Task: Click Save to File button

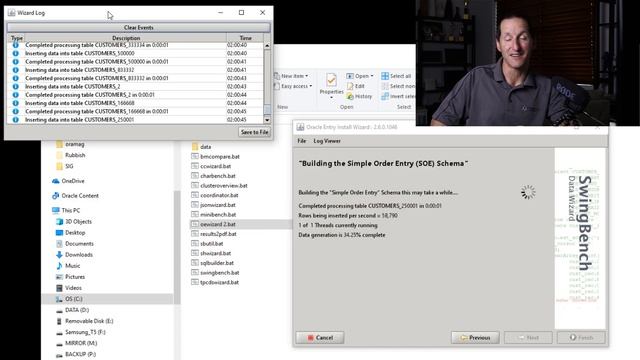Action: pos(254,132)
